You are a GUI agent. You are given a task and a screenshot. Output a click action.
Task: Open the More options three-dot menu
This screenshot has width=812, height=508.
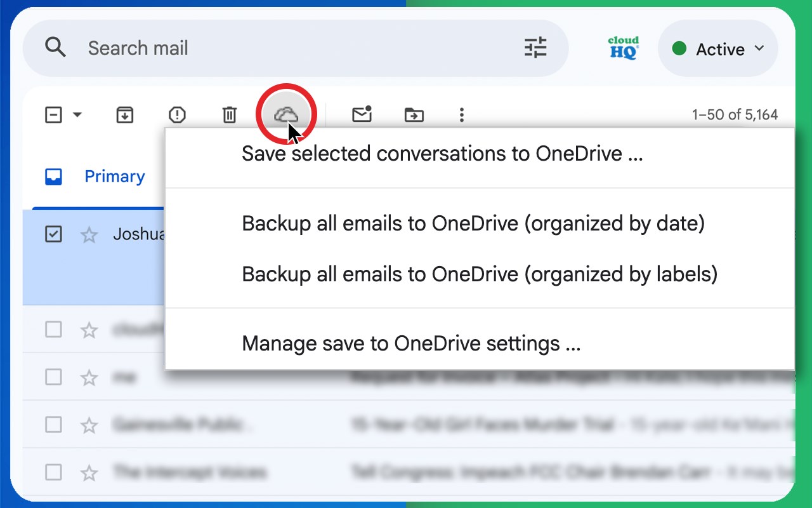[x=462, y=115]
